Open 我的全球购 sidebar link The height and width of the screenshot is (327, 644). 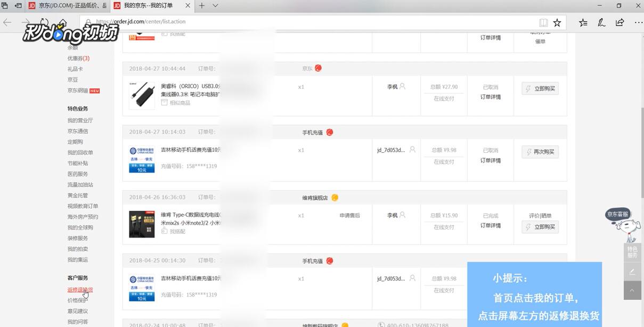point(80,227)
